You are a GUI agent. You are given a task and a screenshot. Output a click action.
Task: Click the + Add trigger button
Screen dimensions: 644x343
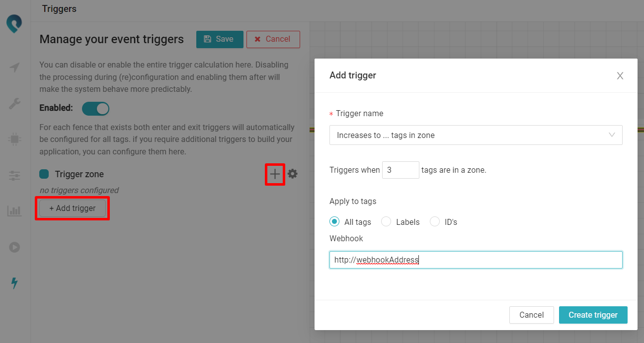click(73, 208)
